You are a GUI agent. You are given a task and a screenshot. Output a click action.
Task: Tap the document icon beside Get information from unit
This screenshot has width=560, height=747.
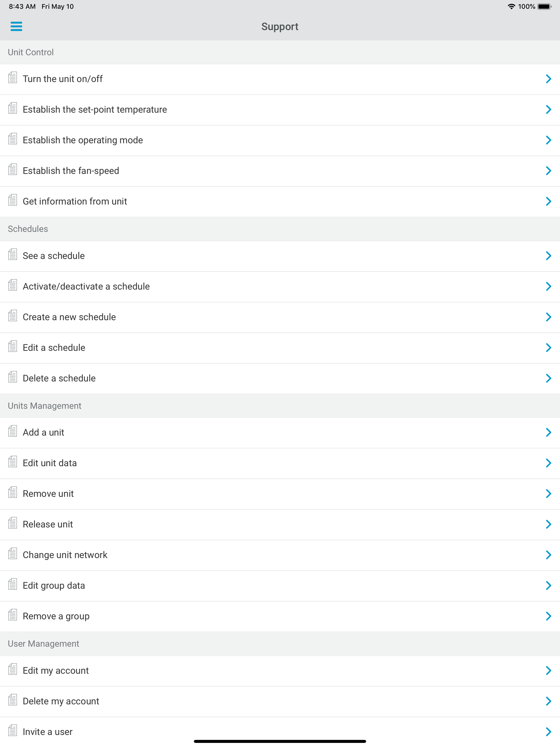click(x=13, y=200)
